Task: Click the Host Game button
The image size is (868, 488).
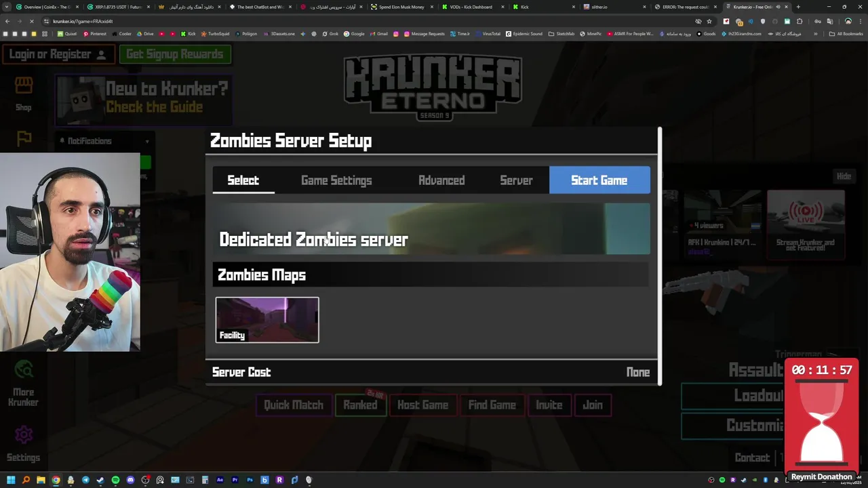Action: [x=422, y=405]
